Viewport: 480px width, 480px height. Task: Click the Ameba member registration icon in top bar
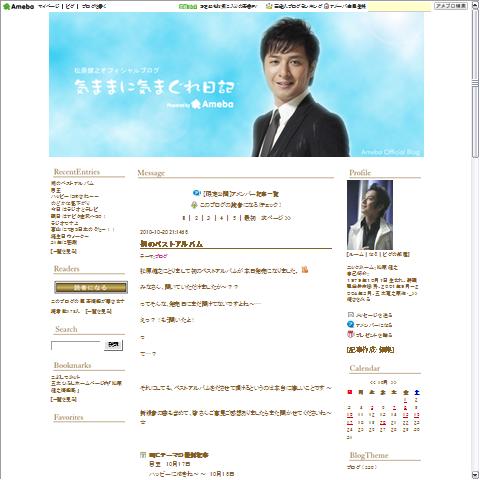point(326,6)
